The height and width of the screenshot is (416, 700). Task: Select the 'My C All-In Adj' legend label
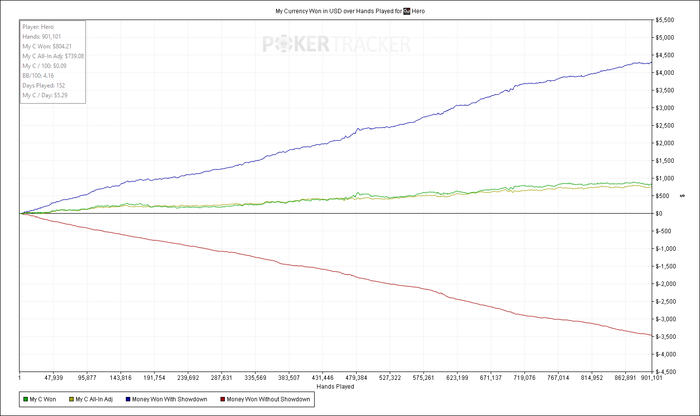94,399
